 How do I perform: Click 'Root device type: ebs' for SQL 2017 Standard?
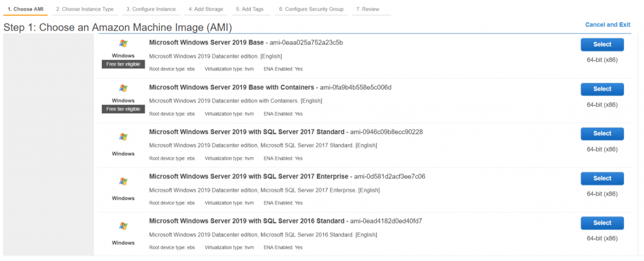pyautogui.click(x=172, y=158)
